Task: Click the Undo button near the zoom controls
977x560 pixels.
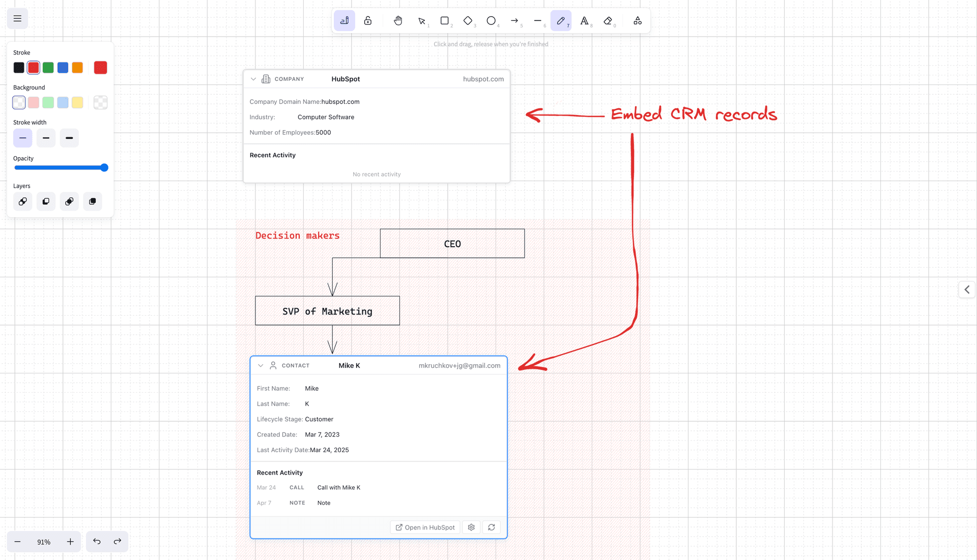Action: point(97,542)
